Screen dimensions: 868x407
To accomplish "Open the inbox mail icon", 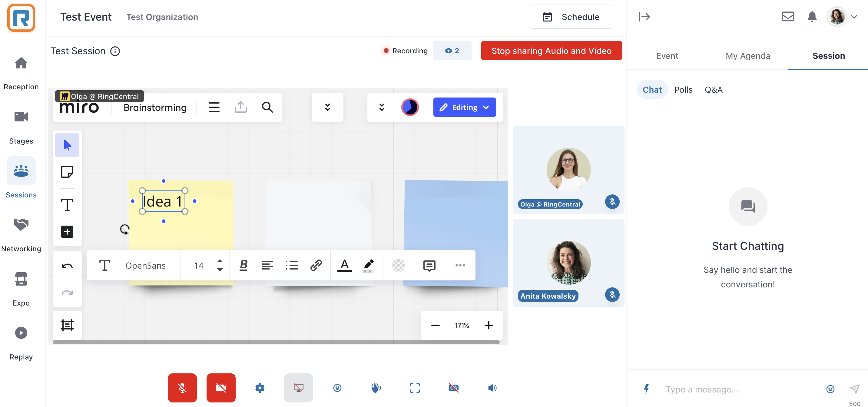I will click(788, 17).
